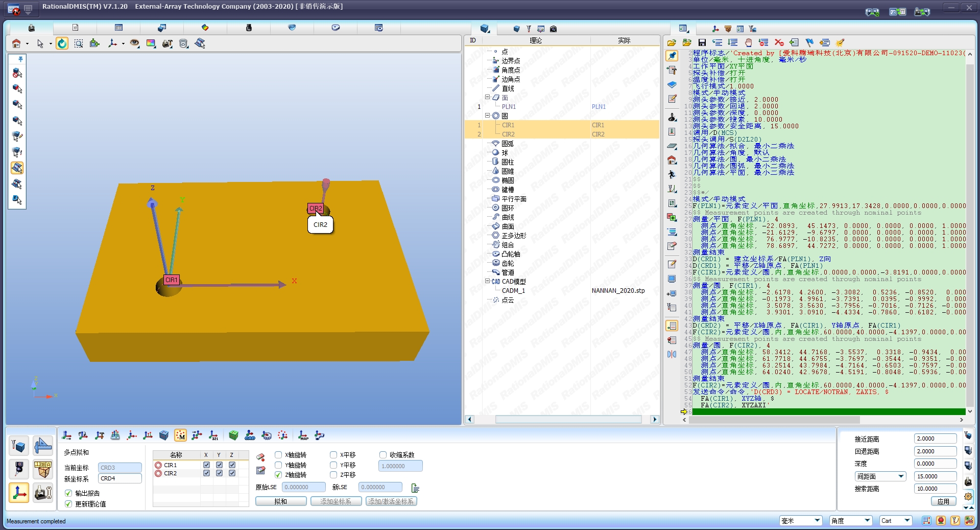This screenshot has width=980, height=530.
Task: Open the coordinate axis display icon
Action: tap(113, 43)
